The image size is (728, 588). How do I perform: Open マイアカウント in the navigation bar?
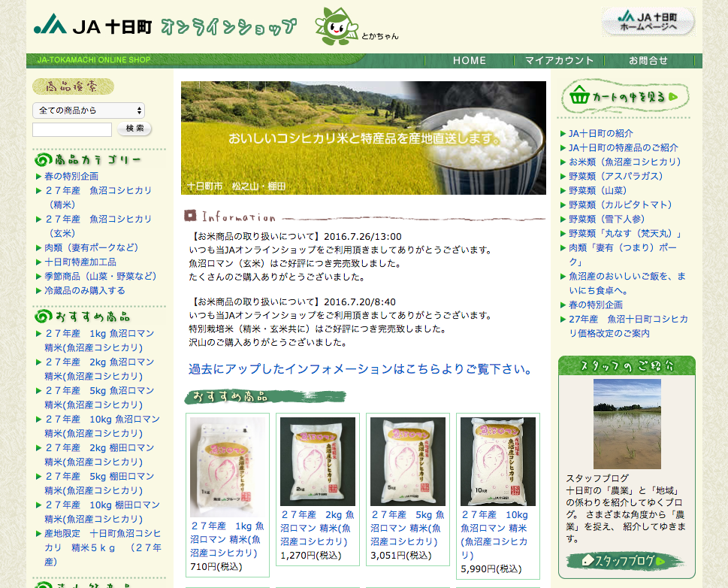(x=559, y=60)
